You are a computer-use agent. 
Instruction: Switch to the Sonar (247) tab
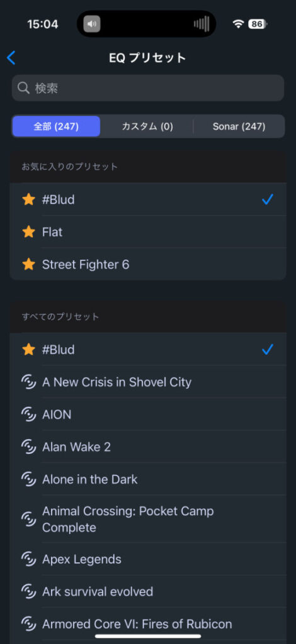(x=239, y=126)
